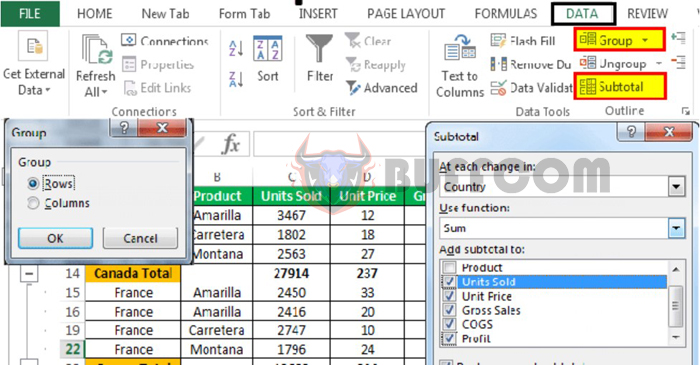700x365 pixels.
Task: Clear the applied filter
Action: (x=368, y=41)
